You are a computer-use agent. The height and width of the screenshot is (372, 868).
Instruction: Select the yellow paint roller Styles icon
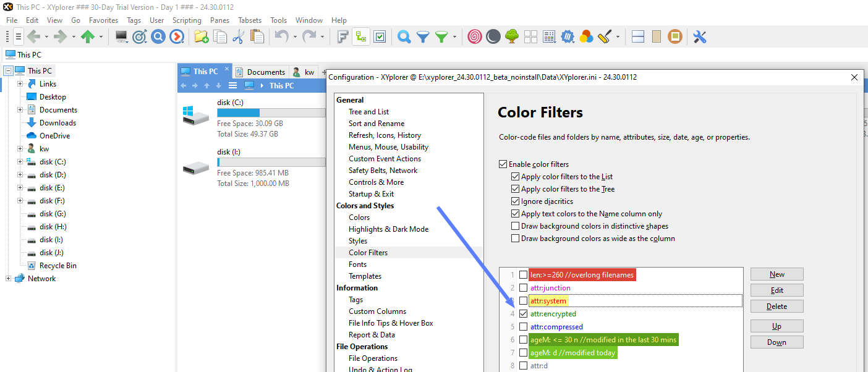(x=605, y=36)
